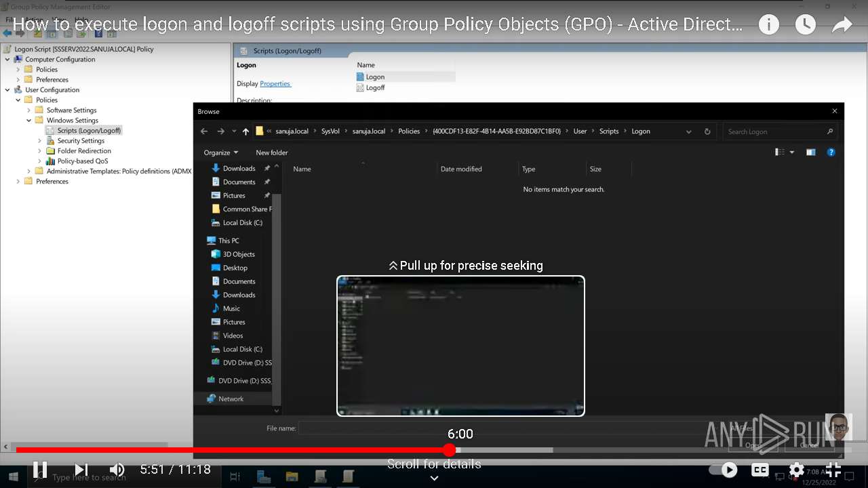
Task: Mute the video volume speaker icon
Action: [x=117, y=469]
